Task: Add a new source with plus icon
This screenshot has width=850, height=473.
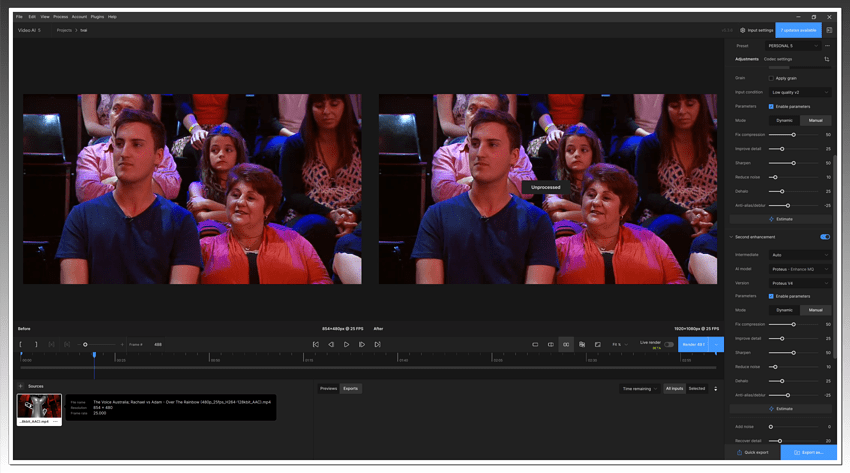Action: 21,386
